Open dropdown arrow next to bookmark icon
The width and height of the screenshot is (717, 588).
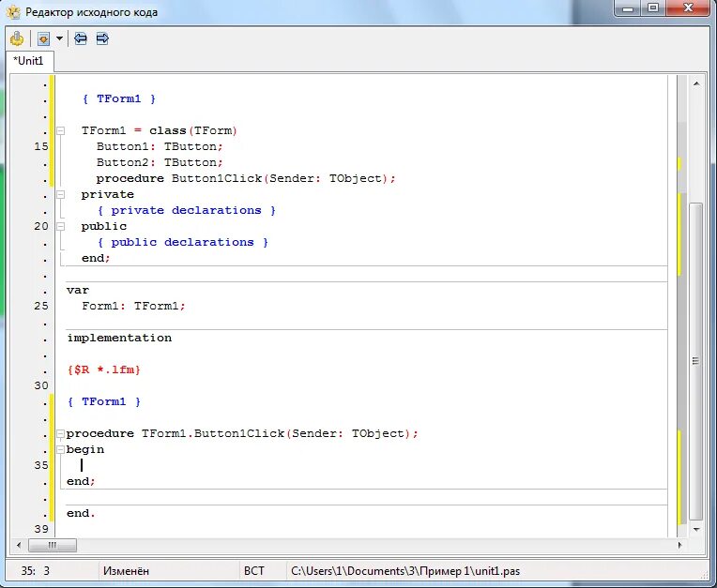[59, 38]
